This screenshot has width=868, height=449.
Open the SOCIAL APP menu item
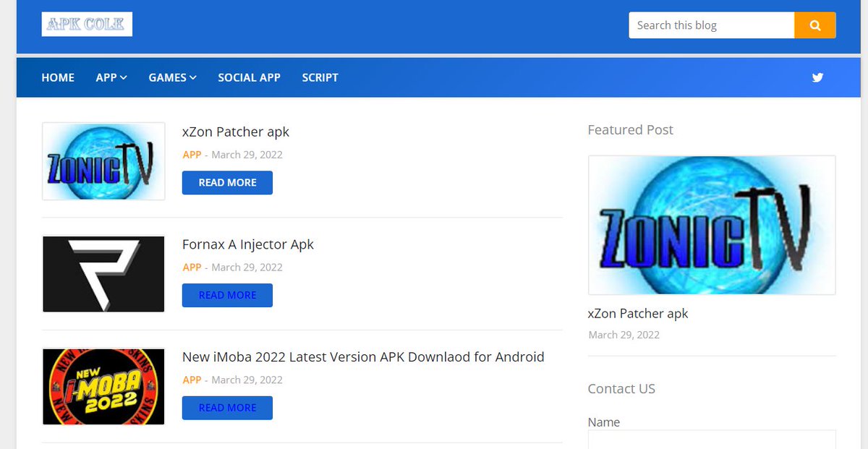(x=250, y=77)
